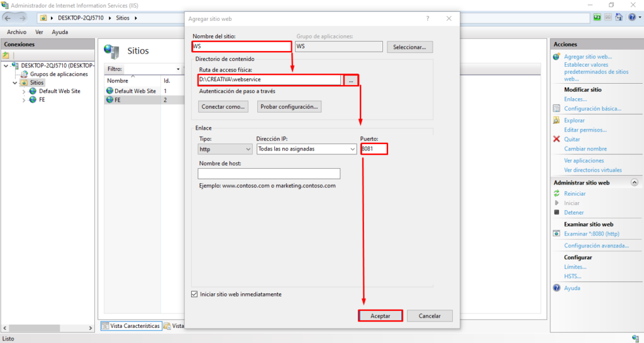The width and height of the screenshot is (644, 343).
Task: Click the HSTS... link
Action: (572, 276)
